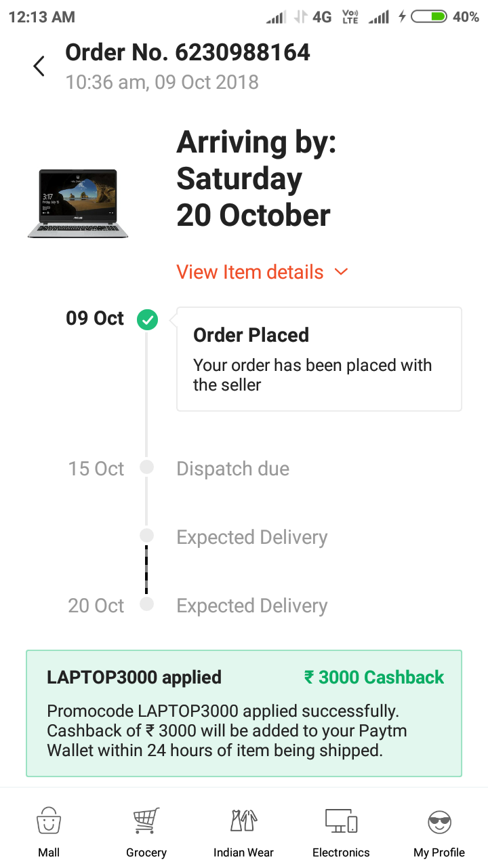This screenshot has height=868, width=488.
Task: Open the Electronics devices icon
Action: pyautogui.click(x=341, y=821)
